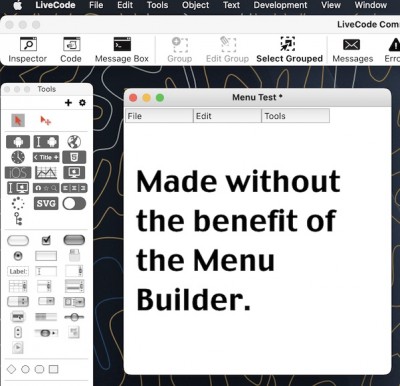Screen dimensions: 400x386
Task: Select the Switch Button widget
Action: coord(74,203)
